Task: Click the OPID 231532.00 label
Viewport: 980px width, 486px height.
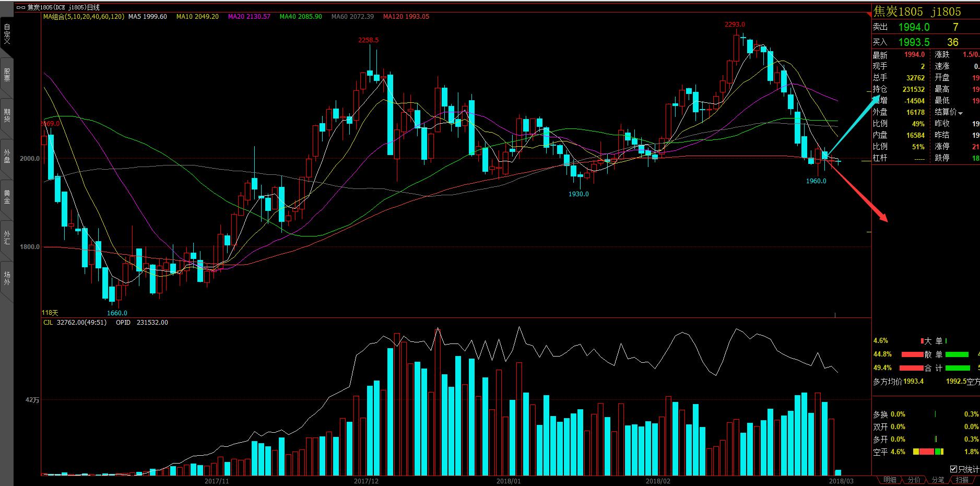Action: 142,323
